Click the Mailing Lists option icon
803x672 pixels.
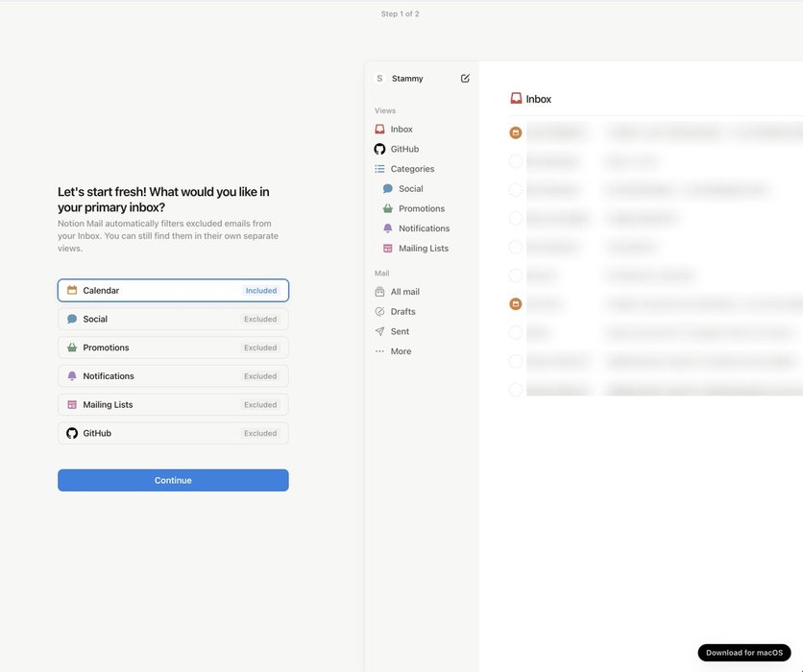(72, 404)
